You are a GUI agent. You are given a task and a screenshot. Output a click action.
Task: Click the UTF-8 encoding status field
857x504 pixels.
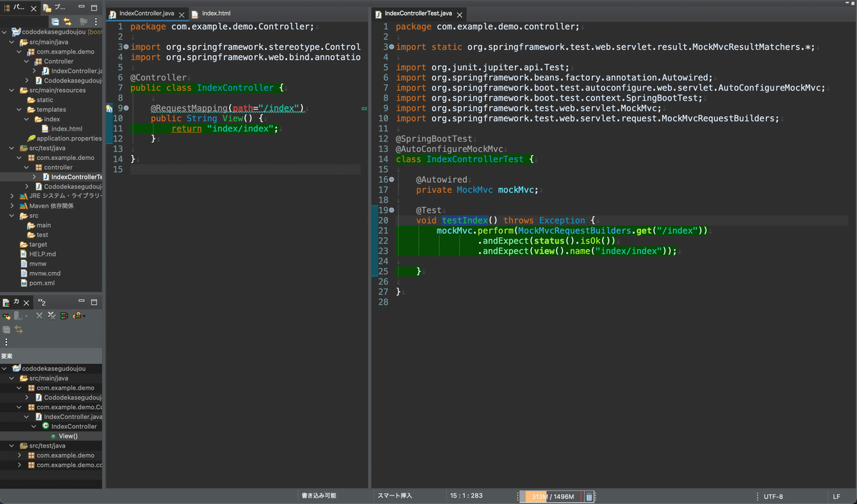773,496
